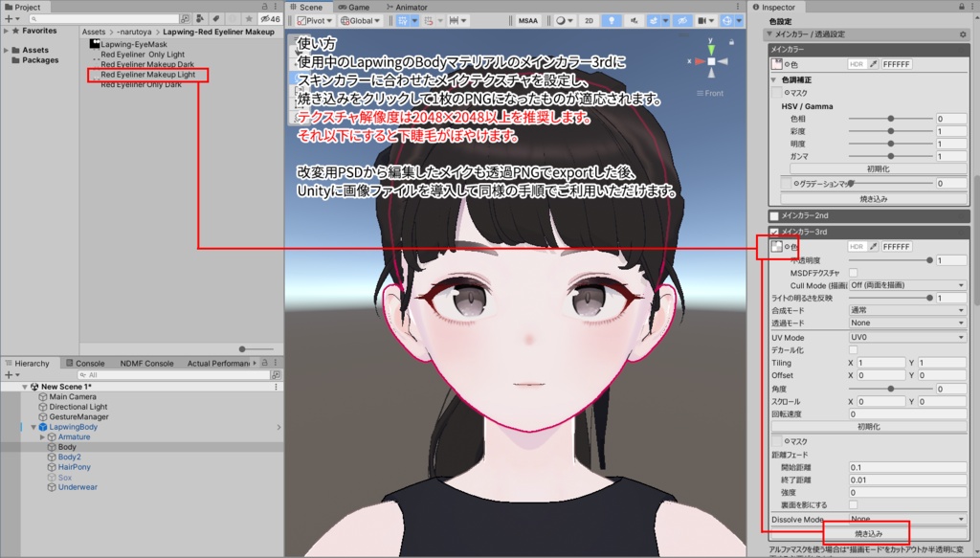Open search-by-label filter in Project panel
Viewport: 980px width, 558px height.
(x=216, y=19)
